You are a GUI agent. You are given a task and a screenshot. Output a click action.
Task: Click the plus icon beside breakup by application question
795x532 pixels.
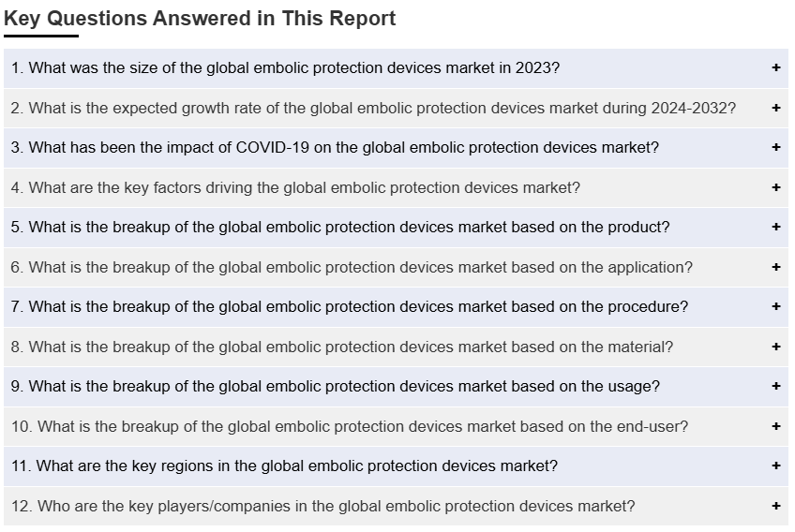776,267
